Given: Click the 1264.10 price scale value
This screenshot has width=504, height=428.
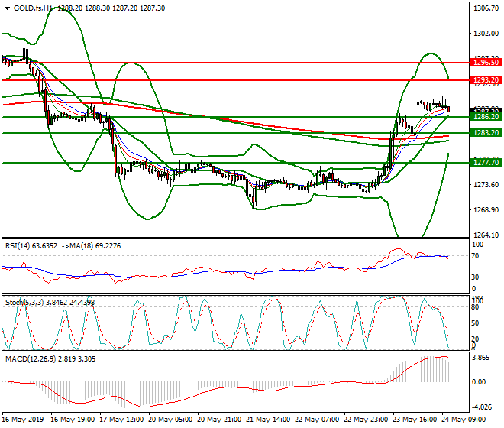Looking at the screenshot, I should pos(486,235).
